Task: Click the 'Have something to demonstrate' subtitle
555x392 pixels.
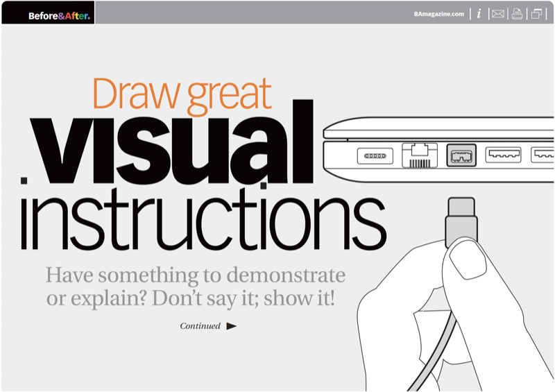Action: [195, 275]
